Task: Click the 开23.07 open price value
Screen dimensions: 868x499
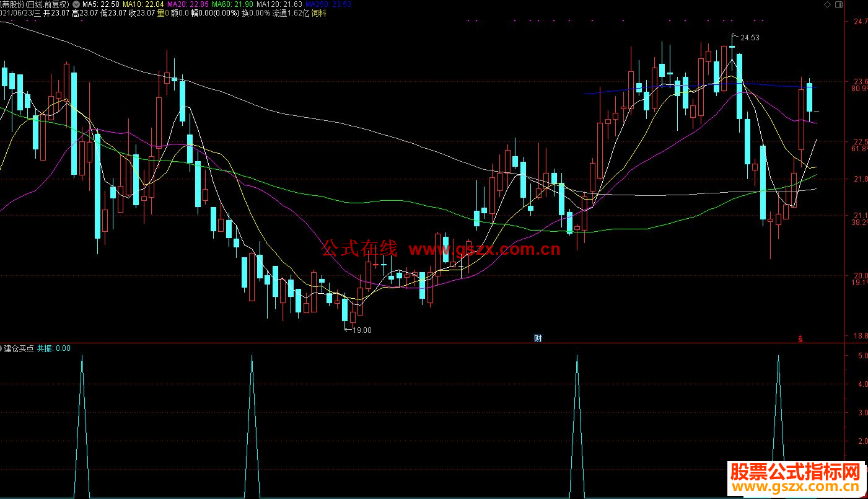Action: pos(58,13)
